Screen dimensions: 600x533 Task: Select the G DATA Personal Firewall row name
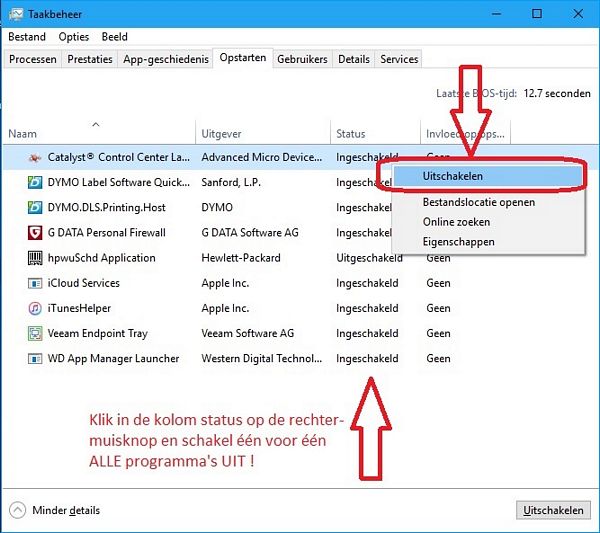click(106, 233)
